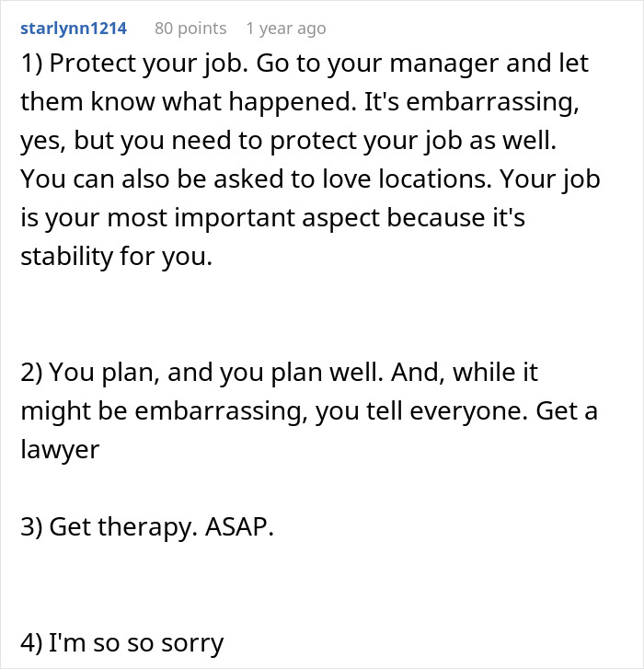This screenshot has height=669, width=644.
Task: Click the phrase 'Get a' ending point two
Action: [567, 411]
